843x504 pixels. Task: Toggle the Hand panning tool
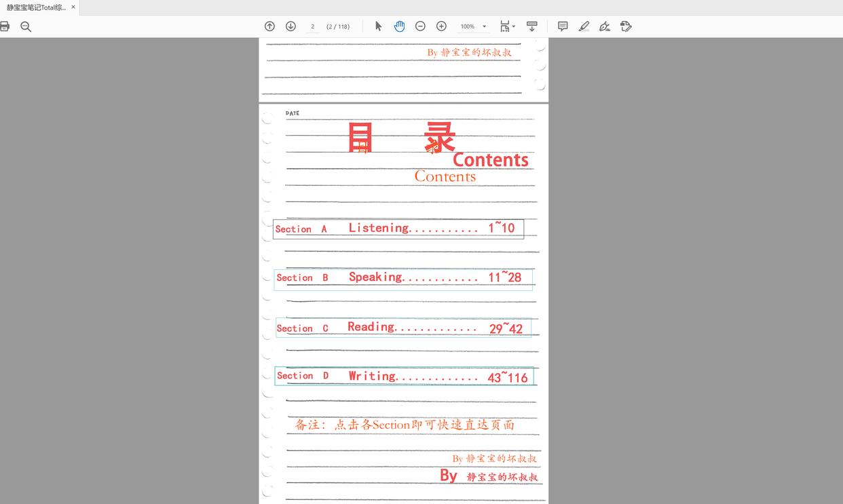(x=399, y=26)
